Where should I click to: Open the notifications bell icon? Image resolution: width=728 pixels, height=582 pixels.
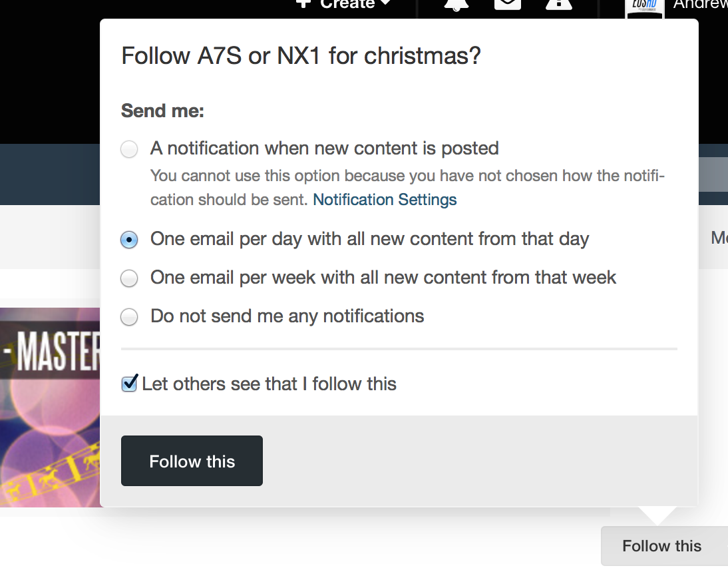click(x=456, y=4)
